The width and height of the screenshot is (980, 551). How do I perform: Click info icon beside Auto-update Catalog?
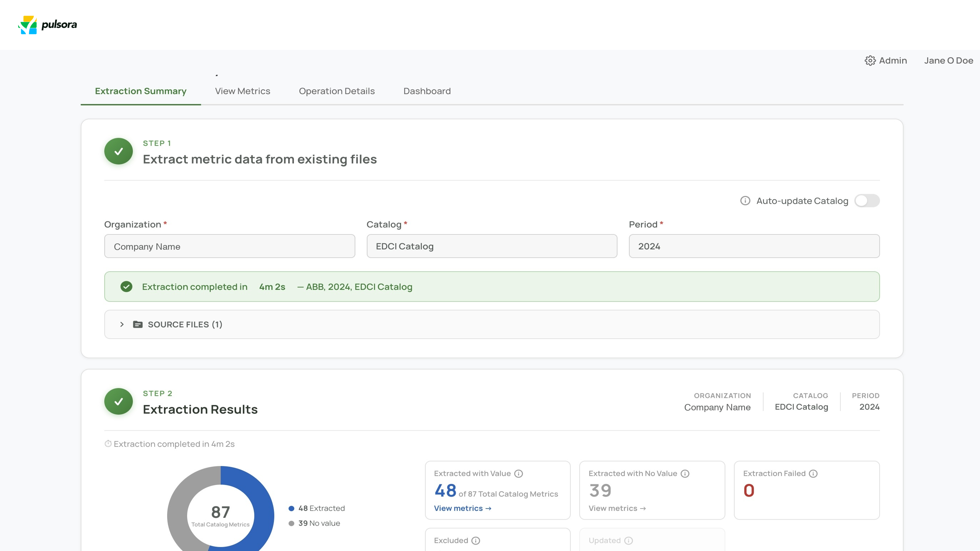coord(745,201)
